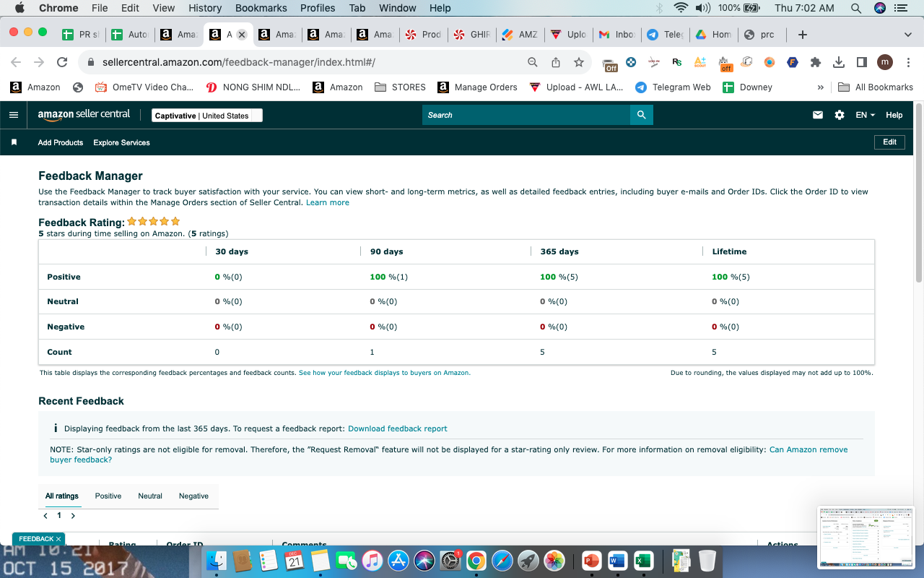
Task: Open Chrome extensions puzzle icon
Action: coord(816,62)
